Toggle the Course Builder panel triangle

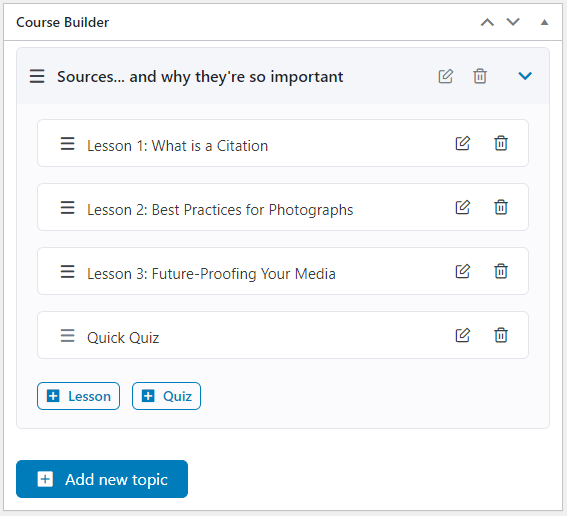coord(544,22)
